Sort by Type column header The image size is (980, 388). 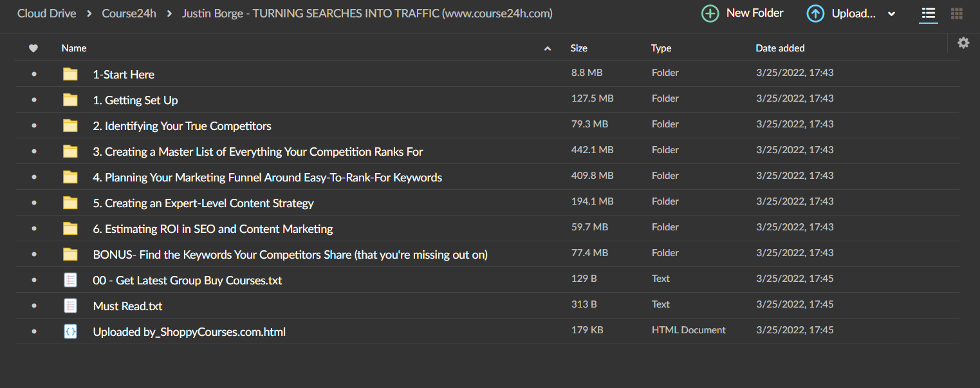(x=661, y=48)
